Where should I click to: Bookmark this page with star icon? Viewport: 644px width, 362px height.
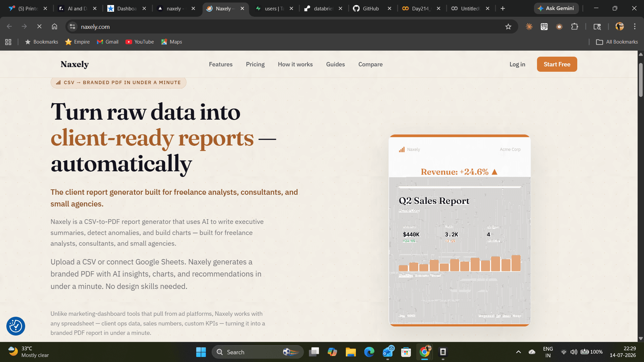point(508,26)
